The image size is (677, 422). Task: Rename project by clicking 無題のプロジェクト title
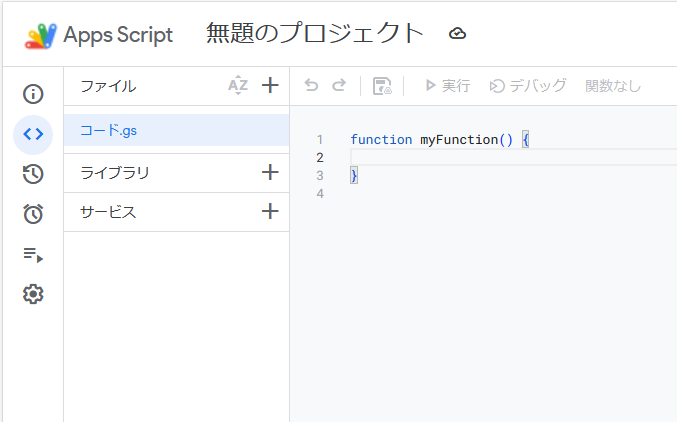pos(315,34)
